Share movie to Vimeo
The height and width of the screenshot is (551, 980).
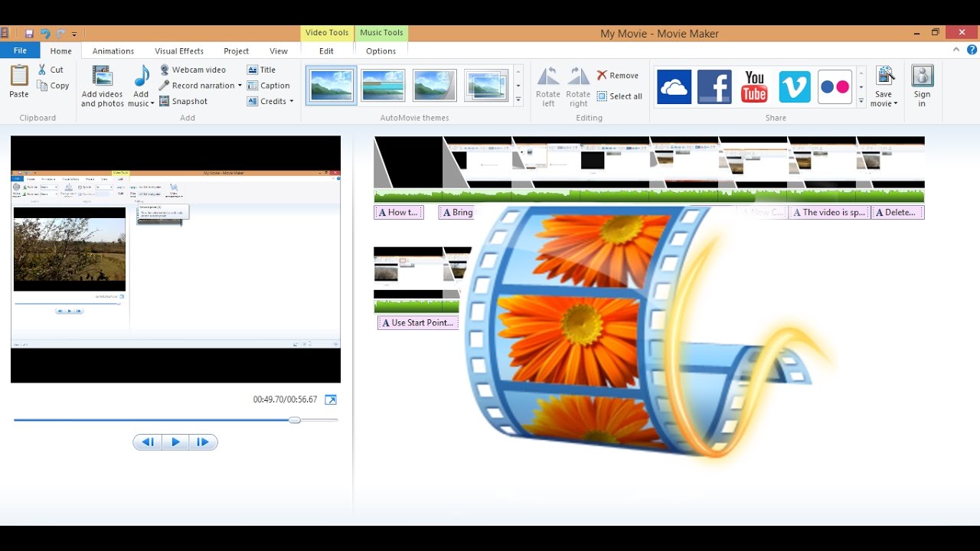pos(795,87)
